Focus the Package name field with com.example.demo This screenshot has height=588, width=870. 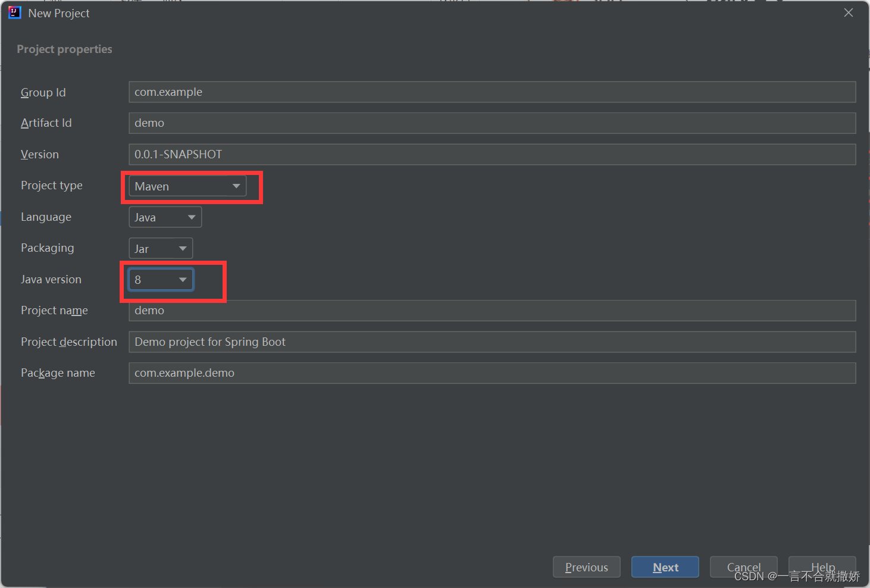[492, 373]
